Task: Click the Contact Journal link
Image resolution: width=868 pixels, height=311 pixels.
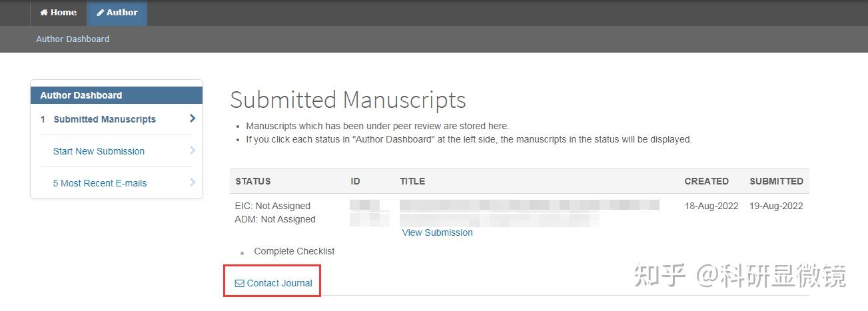Action: coord(279,283)
